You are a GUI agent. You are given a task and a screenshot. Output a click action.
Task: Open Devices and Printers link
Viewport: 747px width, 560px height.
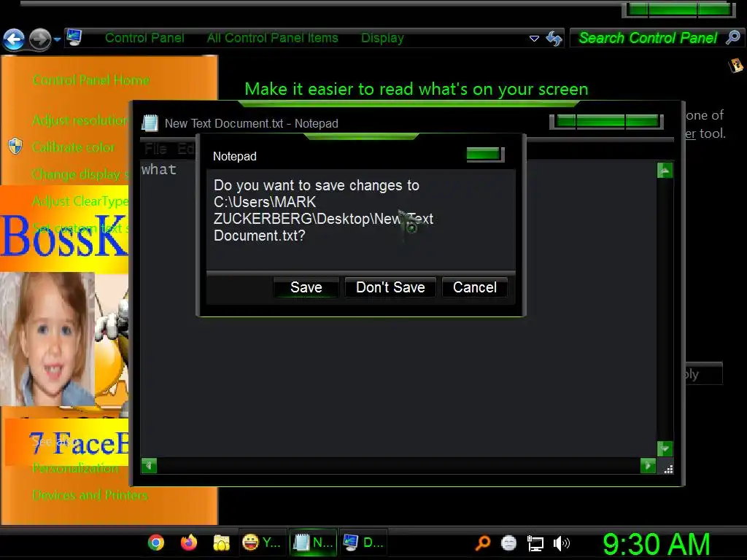[90, 495]
